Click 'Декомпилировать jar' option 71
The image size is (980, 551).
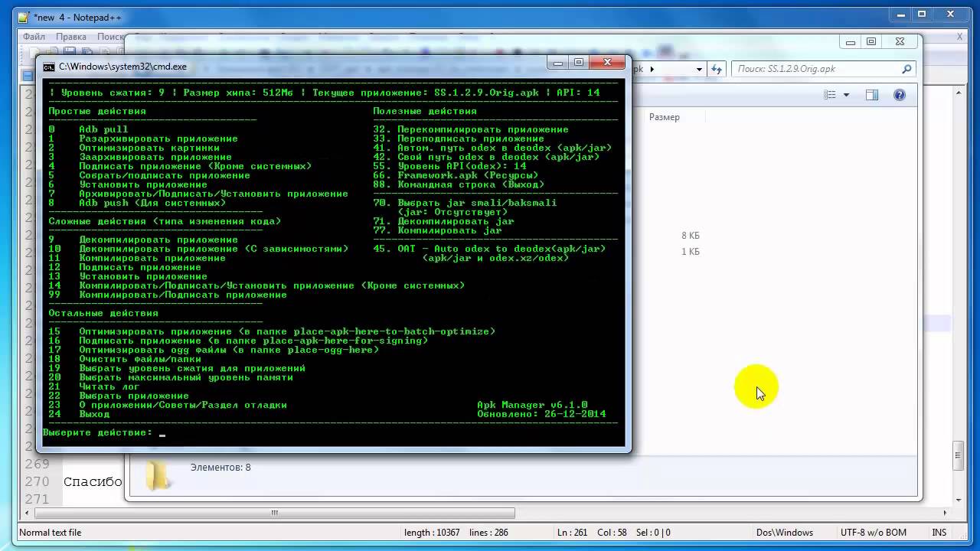point(456,221)
